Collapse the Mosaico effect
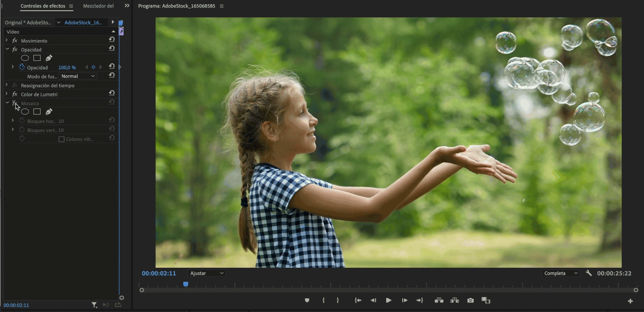 [x=7, y=103]
